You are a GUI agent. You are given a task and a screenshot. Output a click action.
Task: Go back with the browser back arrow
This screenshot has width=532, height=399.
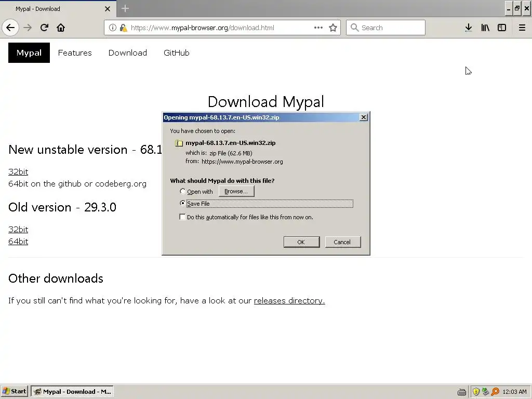tap(10, 28)
